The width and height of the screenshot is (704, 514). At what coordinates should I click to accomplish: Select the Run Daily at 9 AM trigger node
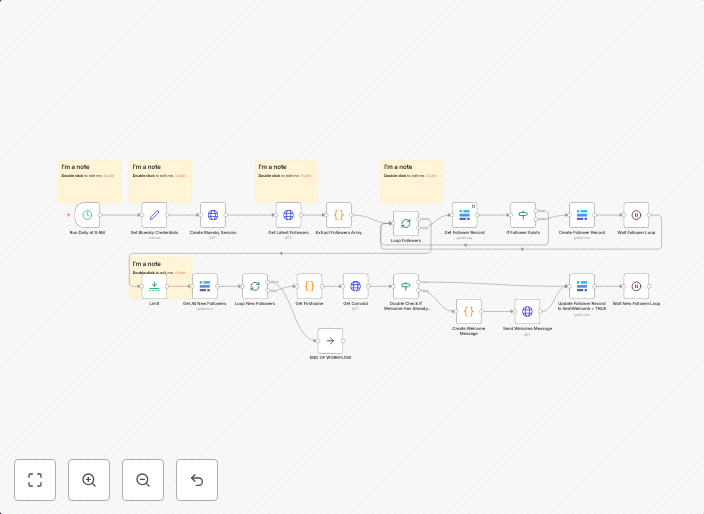[87, 215]
